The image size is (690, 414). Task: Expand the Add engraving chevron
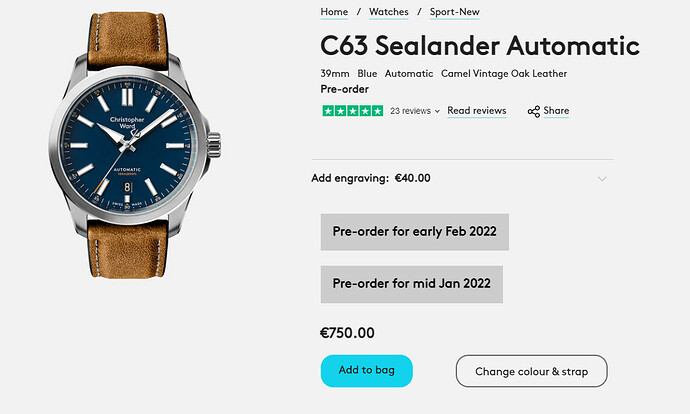click(602, 179)
